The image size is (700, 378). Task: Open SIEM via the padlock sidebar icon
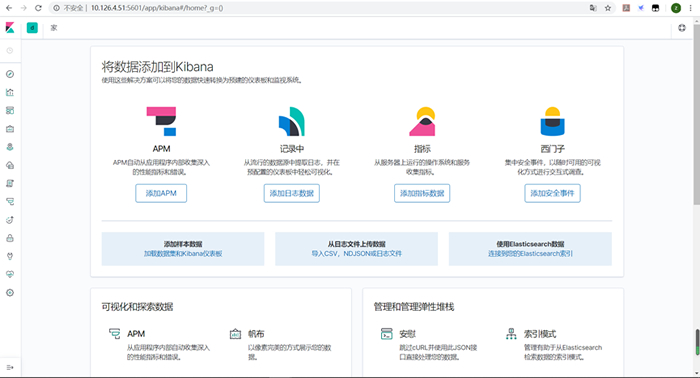pos(10,238)
